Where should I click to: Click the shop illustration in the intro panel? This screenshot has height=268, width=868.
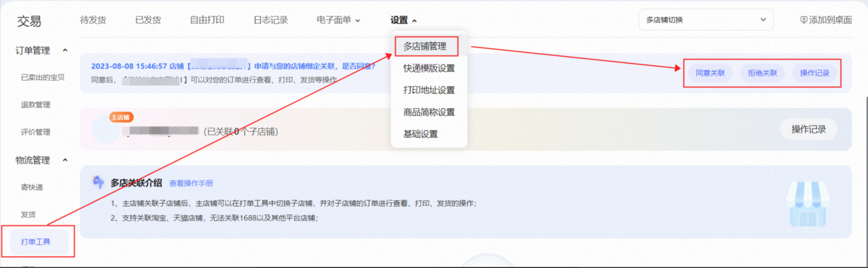808,204
